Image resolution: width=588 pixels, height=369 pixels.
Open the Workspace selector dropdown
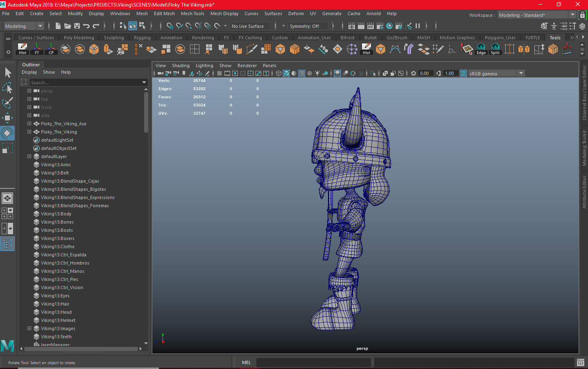537,15
